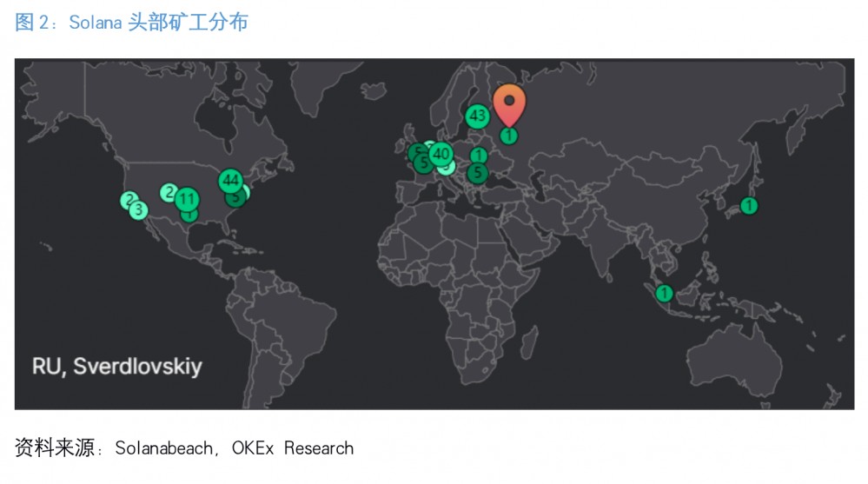Click the marker 1 below the red pin

509,136
